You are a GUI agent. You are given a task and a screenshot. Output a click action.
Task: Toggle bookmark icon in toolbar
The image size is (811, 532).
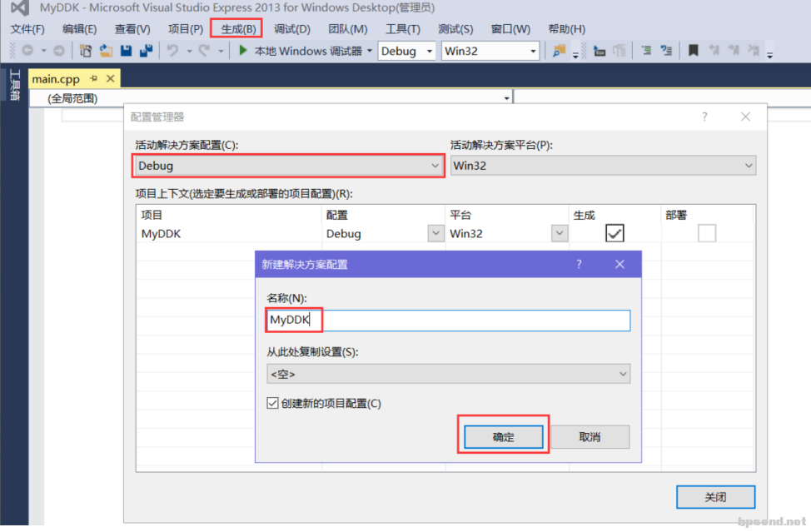693,51
